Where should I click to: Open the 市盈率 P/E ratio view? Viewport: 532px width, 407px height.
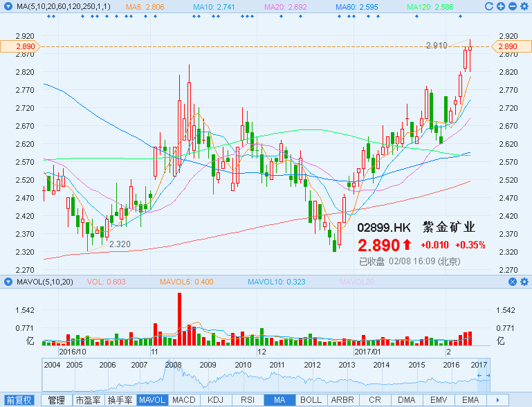click(x=88, y=400)
